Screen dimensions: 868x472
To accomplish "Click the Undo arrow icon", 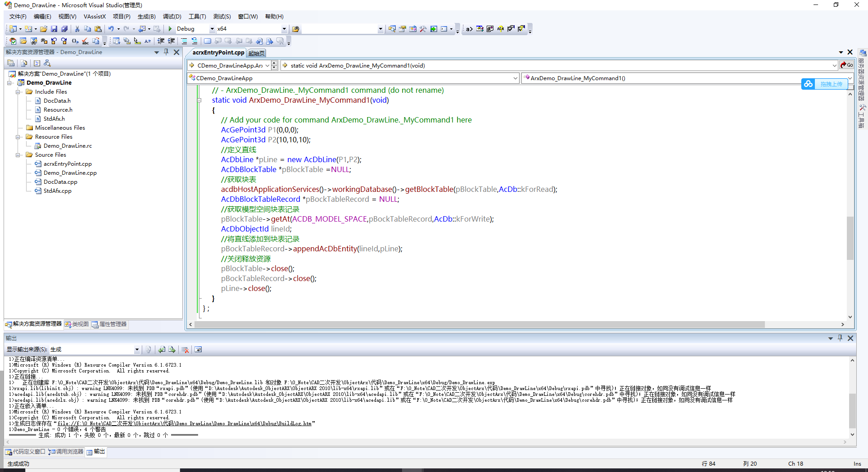I will [x=111, y=29].
